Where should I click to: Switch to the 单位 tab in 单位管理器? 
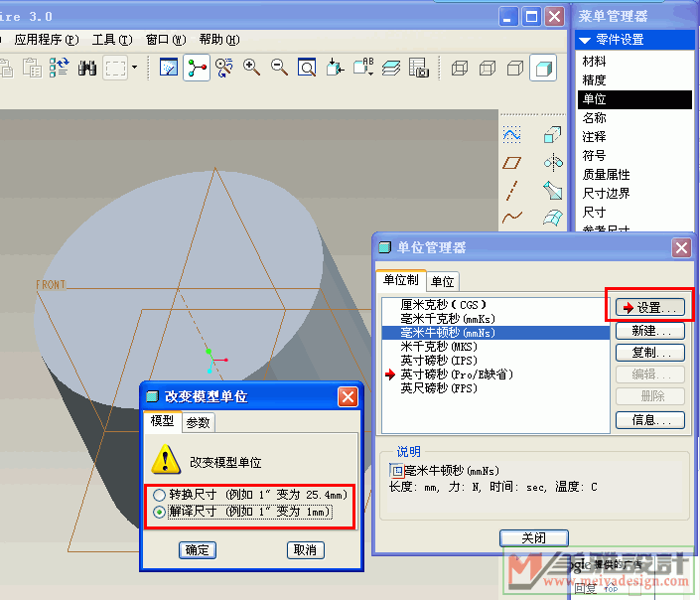[x=443, y=281]
